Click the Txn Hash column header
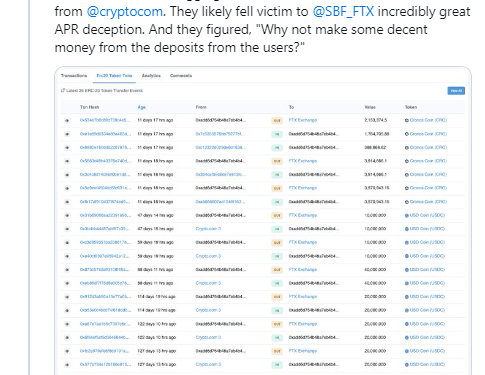 89,107
